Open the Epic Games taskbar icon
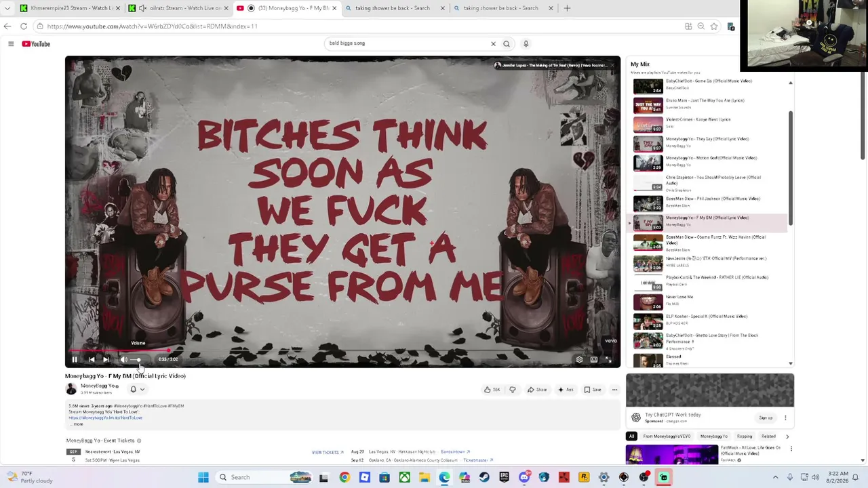Viewport: 868px width, 488px height. tap(504, 477)
